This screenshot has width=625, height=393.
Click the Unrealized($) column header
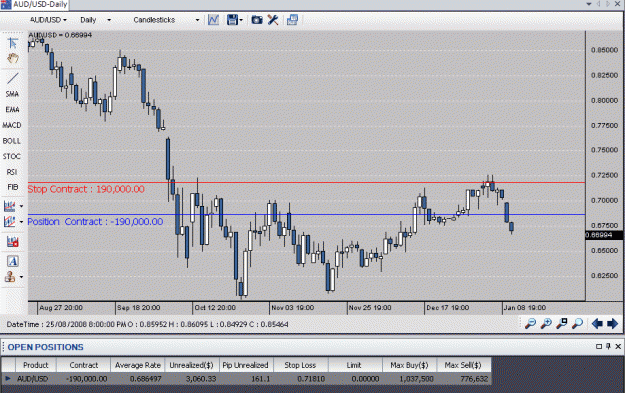click(x=191, y=365)
